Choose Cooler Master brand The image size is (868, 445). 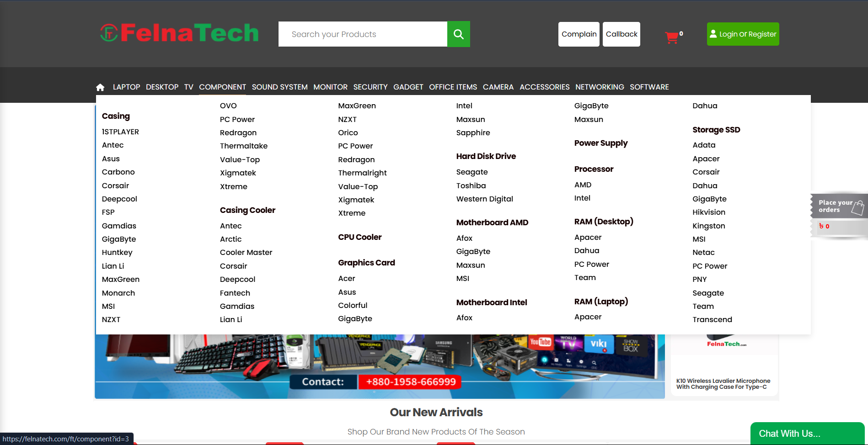pos(246,252)
